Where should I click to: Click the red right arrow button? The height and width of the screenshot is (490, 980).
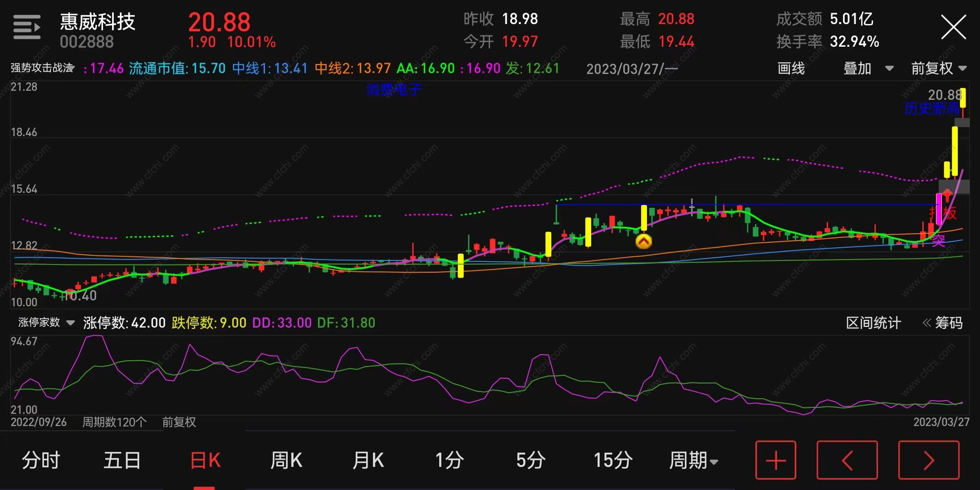pyautogui.click(x=928, y=460)
